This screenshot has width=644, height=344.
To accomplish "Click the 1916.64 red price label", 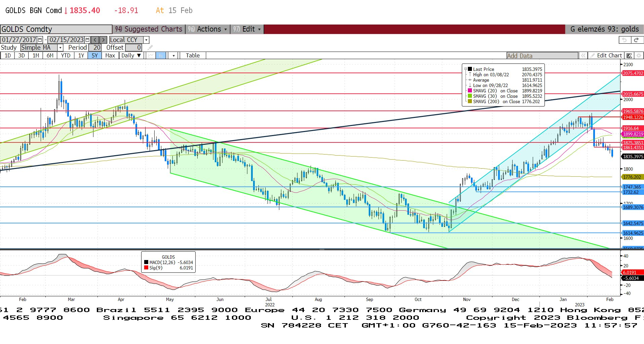I will (633, 128).
